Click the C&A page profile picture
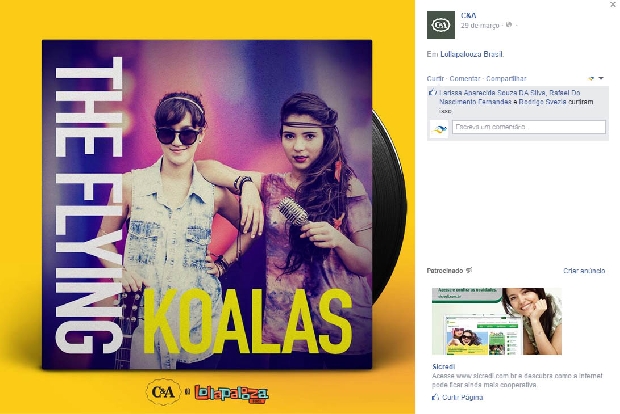Image resolution: width=620 pixels, height=414 pixels. [x=440, y=25]
